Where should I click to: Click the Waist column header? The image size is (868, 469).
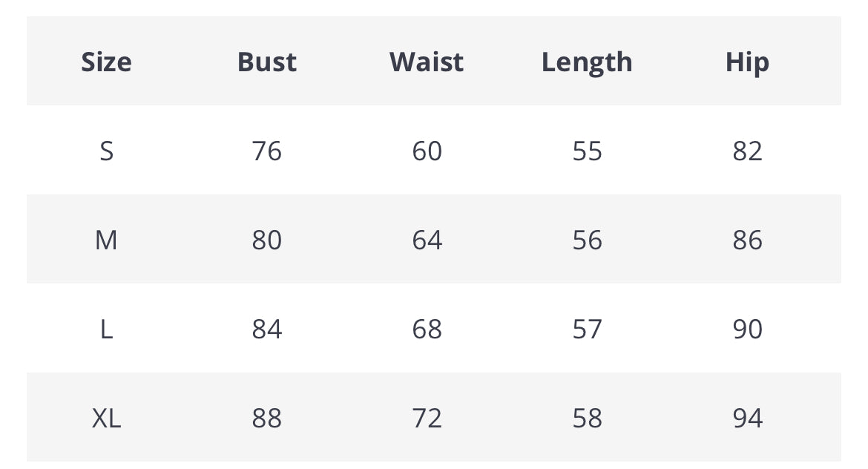427,62
